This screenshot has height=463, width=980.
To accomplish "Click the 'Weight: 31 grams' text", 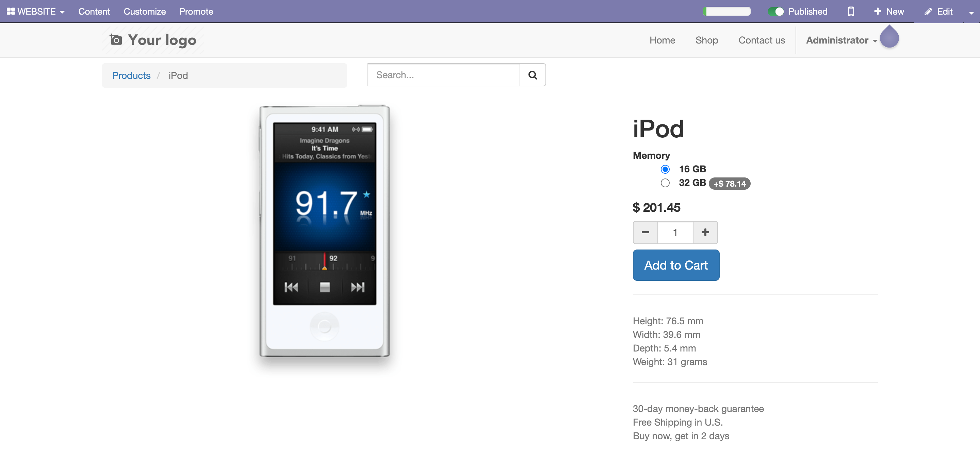I will pos(670,362).
